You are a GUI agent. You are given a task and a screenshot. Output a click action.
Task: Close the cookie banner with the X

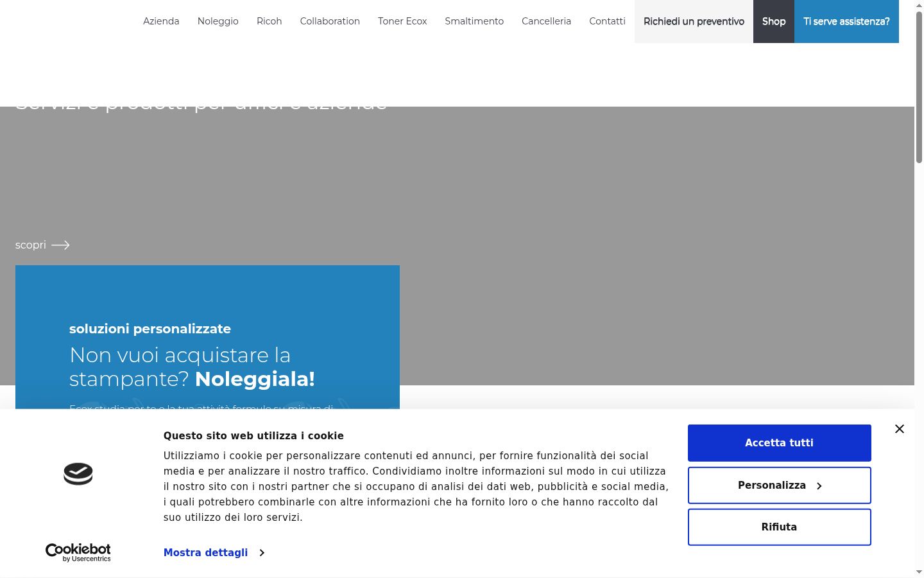[900, 429]
